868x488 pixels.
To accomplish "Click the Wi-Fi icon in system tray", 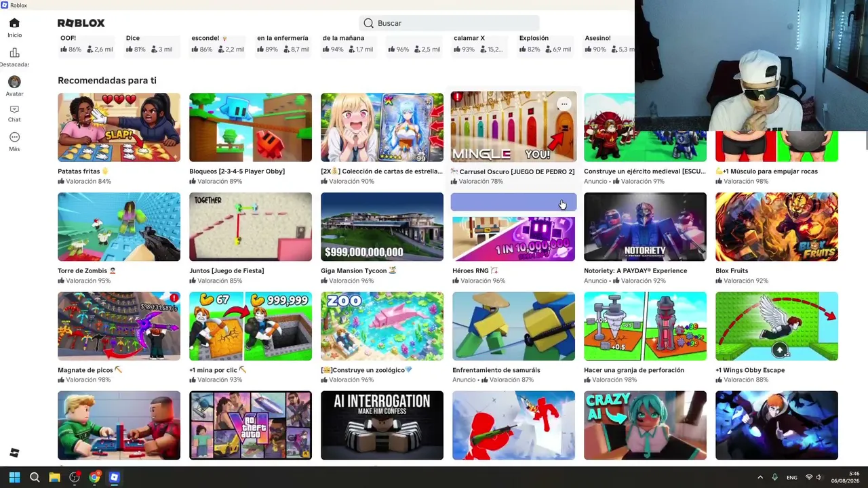I will pos(809,477).
